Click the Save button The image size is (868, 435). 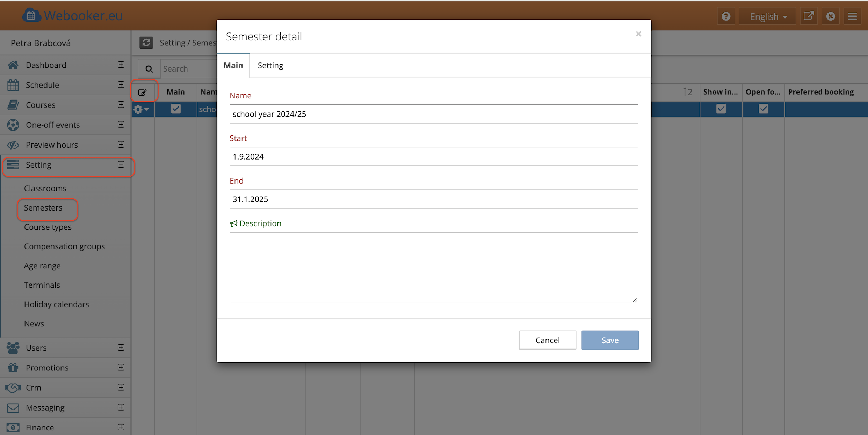tap(610, 340)
